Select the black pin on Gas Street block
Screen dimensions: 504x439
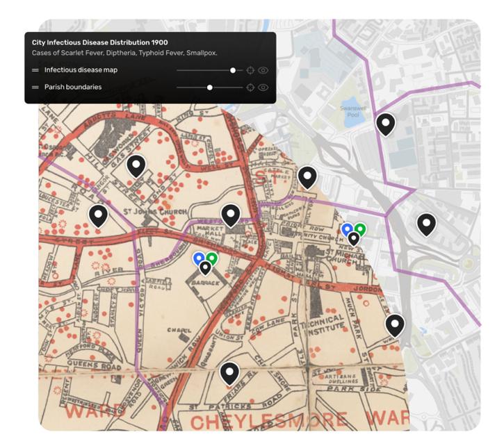[x=136, y=166]
